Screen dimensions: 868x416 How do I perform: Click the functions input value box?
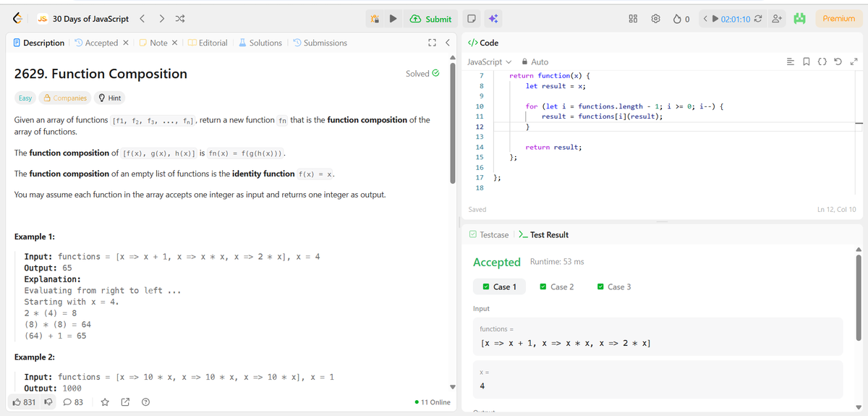point(658,336)
